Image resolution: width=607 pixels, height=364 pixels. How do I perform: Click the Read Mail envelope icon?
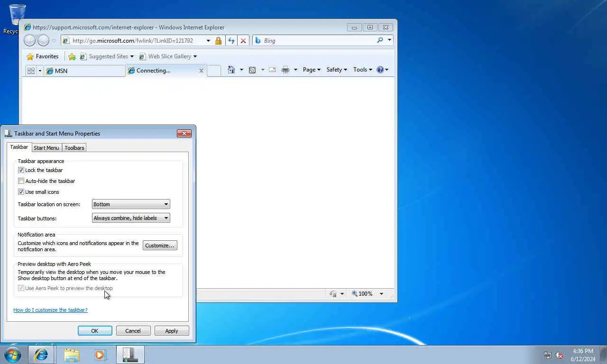pyautogui.click(x=272, y=70)
